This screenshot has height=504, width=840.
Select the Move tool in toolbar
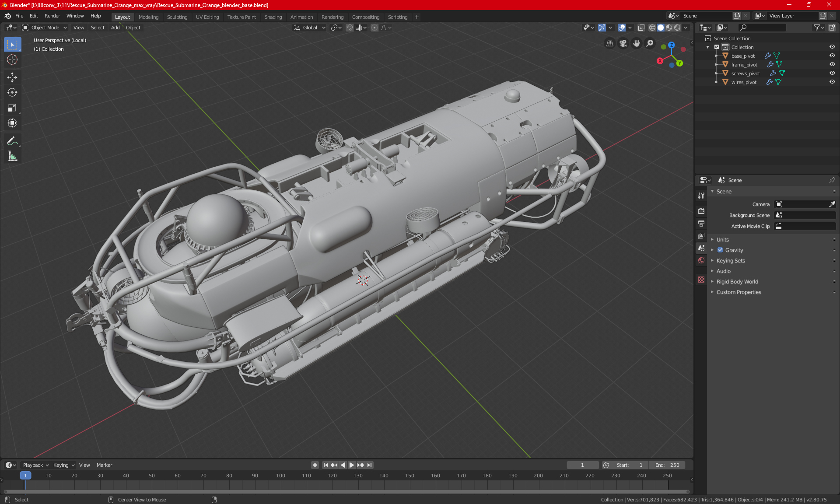[12, 77]
